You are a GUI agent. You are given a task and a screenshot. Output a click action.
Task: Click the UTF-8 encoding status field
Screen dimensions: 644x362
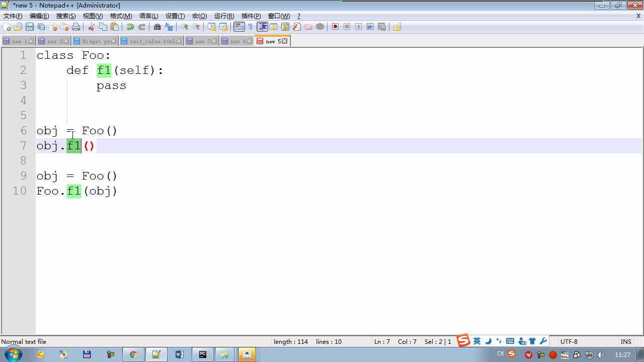coord(569,341)
